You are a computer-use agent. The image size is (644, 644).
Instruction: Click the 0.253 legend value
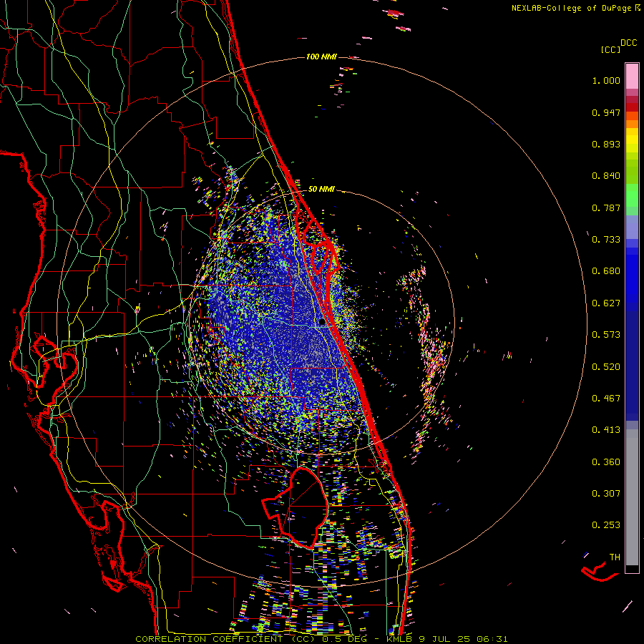pos(606,525)
